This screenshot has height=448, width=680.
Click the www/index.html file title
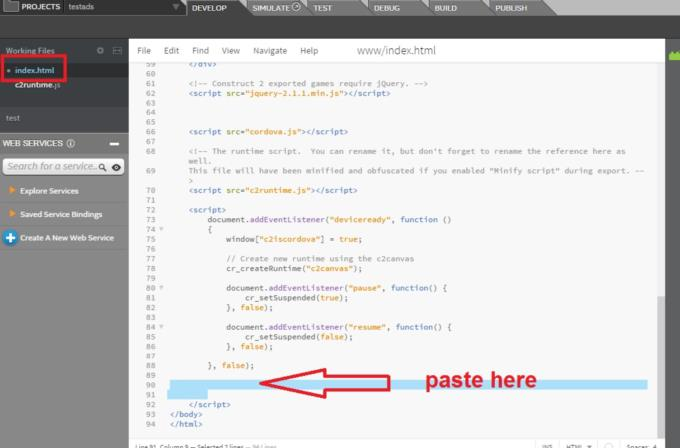coord(396,51)
